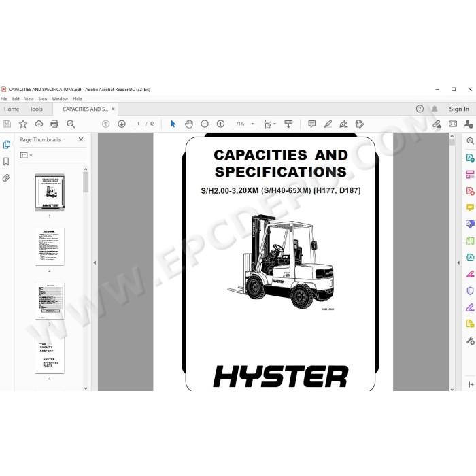Open thumbnail options dropdown menu
The width and height of the screenshot is (476, 476).
[x=26, y=155]
